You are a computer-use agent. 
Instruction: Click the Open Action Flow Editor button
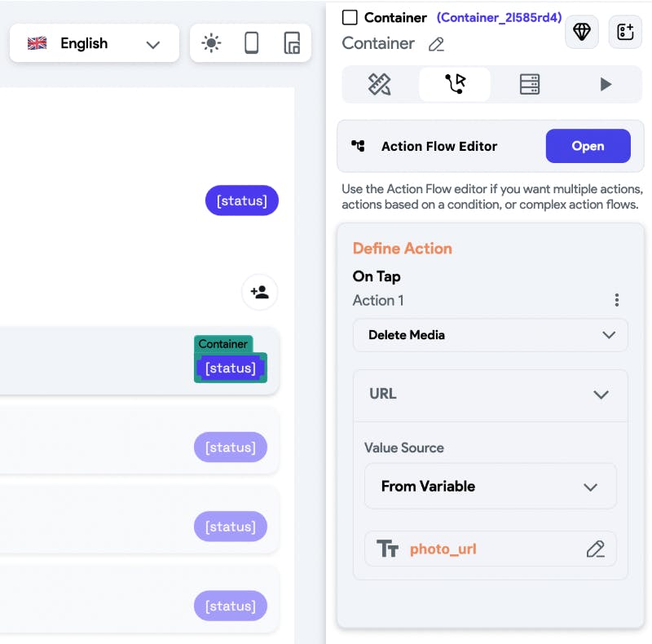pyautogui.click(x=588, y=146)
